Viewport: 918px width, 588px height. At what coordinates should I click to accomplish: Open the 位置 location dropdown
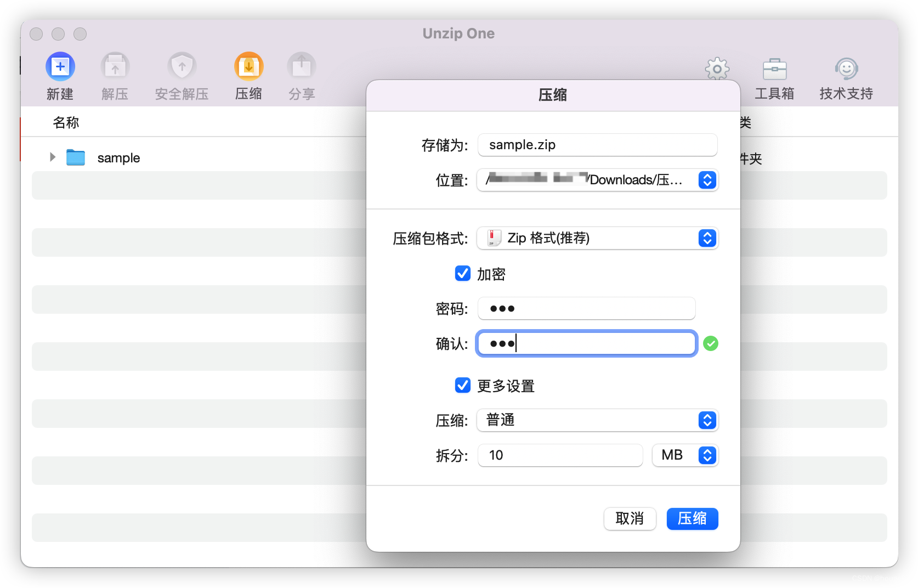coord(598,180)
